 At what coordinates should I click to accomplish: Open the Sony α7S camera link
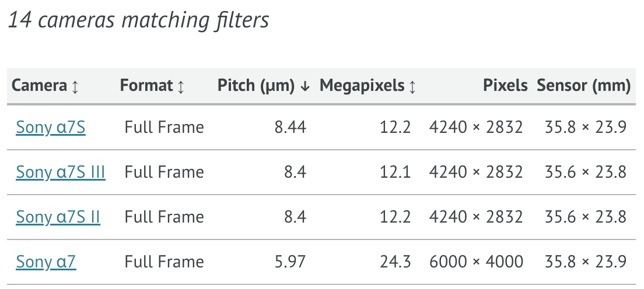(x=51, y=127)
